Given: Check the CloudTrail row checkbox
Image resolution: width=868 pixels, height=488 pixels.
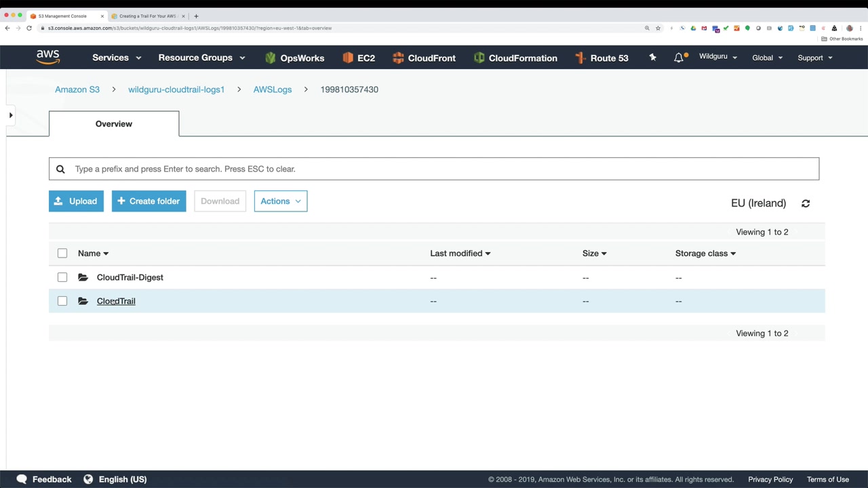Looking at the screenshot, I should click(62, 301).
